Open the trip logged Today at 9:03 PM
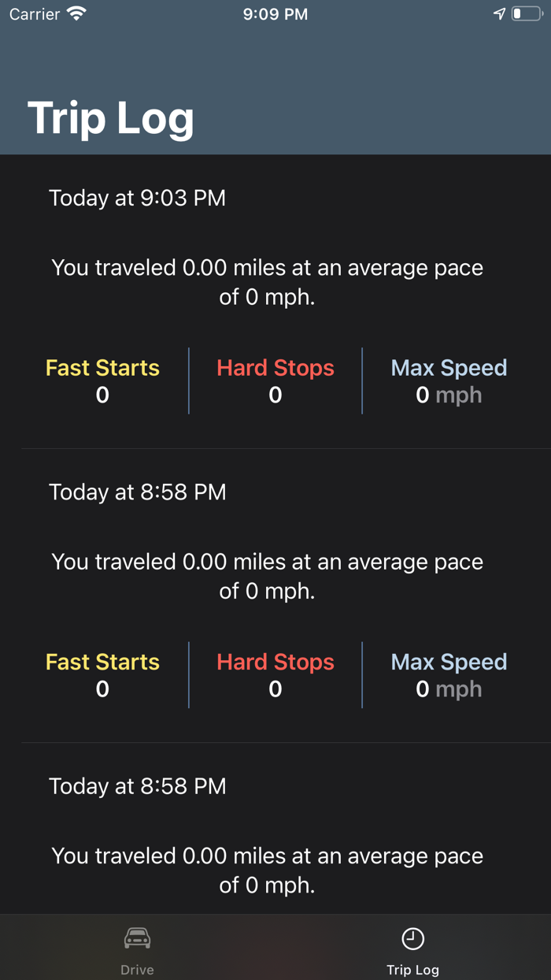The height and width of the screenshot is (980, 551). (x=137, y=198)
